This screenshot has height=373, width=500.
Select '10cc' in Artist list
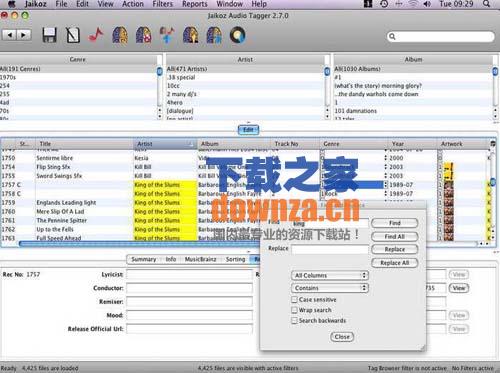pyautogui.click(x=173, y=86)
